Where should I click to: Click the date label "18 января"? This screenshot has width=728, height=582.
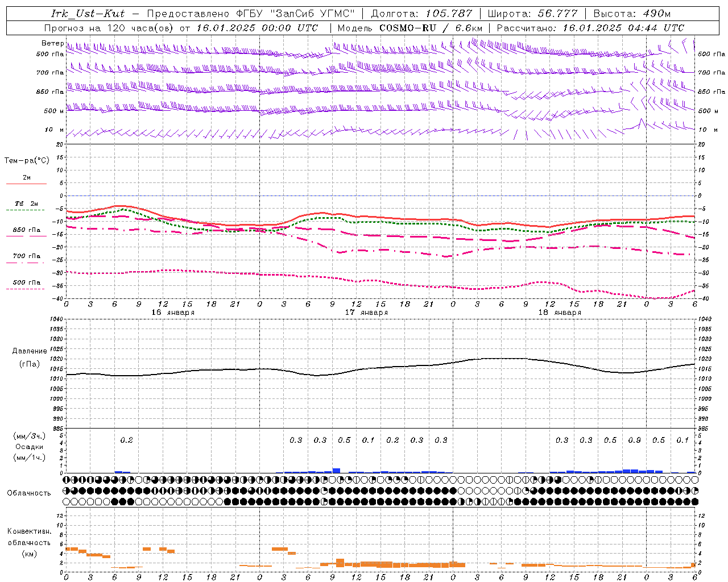(x=560, y=313)
